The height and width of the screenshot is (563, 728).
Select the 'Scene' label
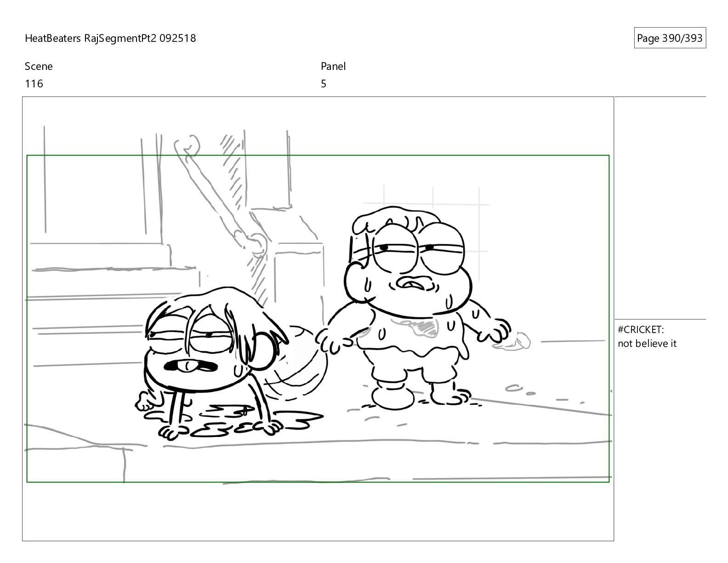[x=39, y=66]
